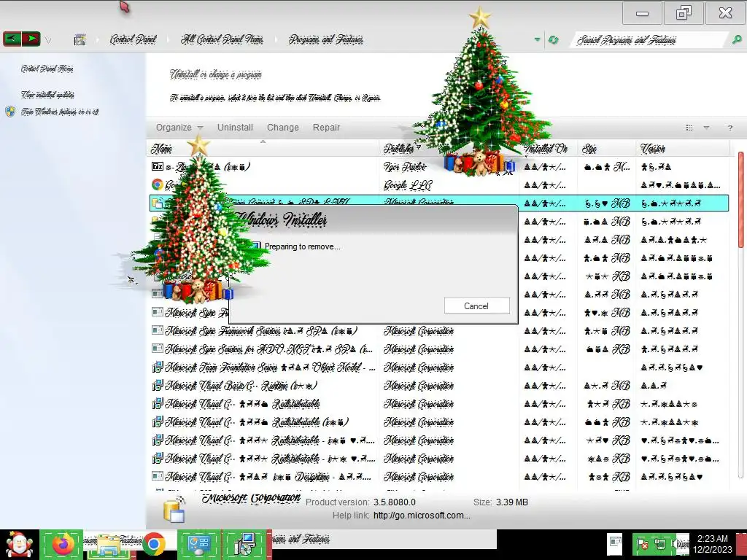The image size is (747, 560).
Task: Click icon of Sync Framework Services SP1 row
Action: [x=158, y=330]
